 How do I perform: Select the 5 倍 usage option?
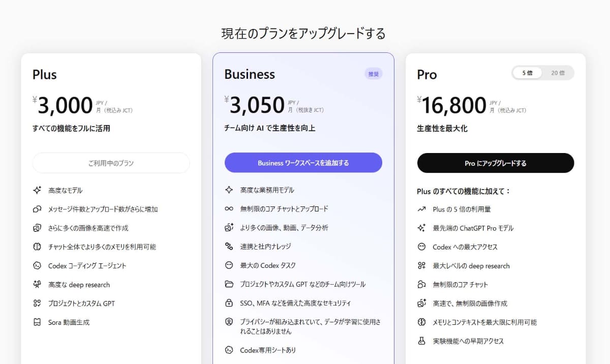pyautogui.click(x=527, y=73)
